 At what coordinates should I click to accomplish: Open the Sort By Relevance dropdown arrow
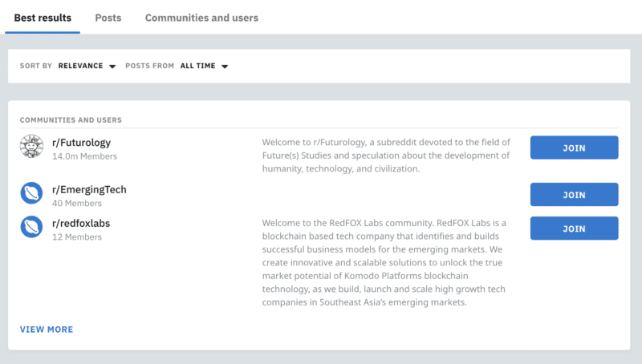coord(112,67)
